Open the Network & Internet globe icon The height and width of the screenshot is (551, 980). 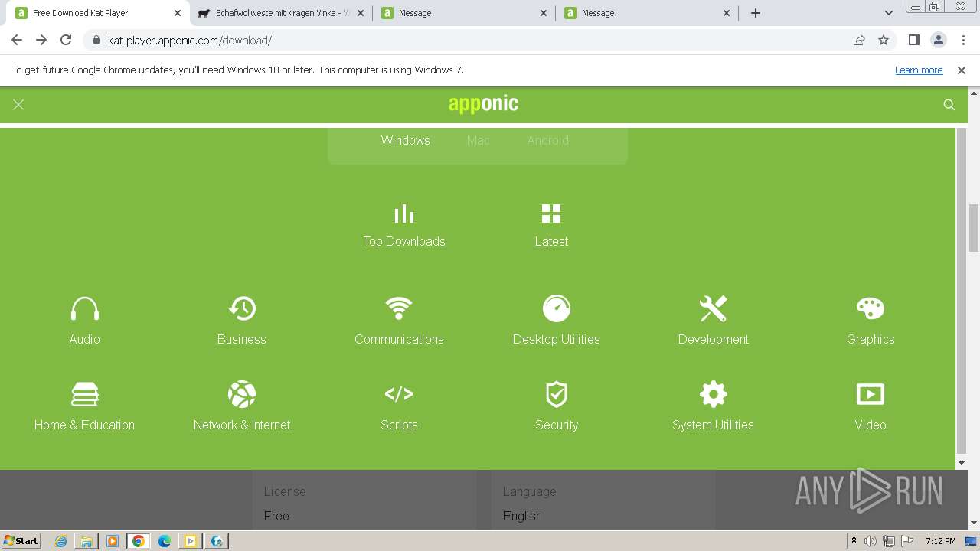click(x=242, y=394)
